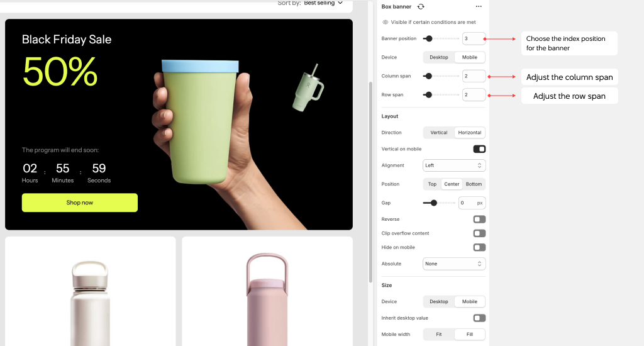Choose Fit for Mobile width

click(439, 334)
